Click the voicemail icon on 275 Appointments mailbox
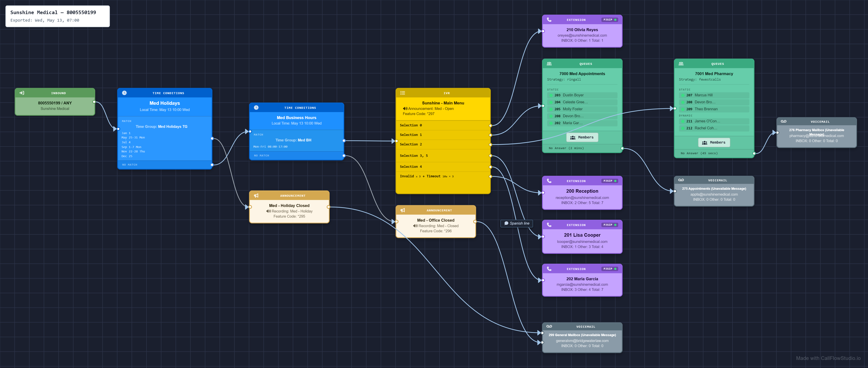 coord(681,180)
